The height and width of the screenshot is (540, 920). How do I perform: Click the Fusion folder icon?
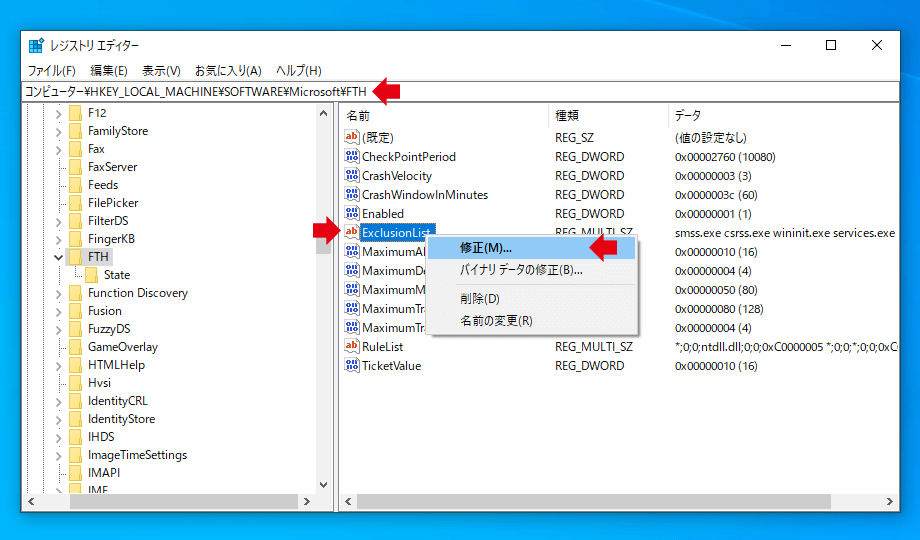[x=76, y=311]
